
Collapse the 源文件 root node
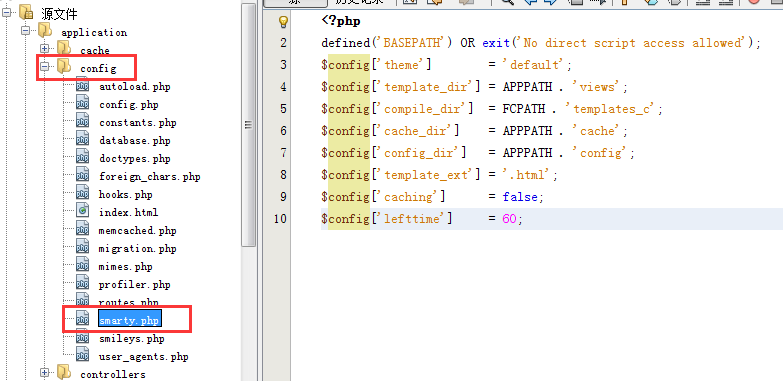tap(7, 13)
